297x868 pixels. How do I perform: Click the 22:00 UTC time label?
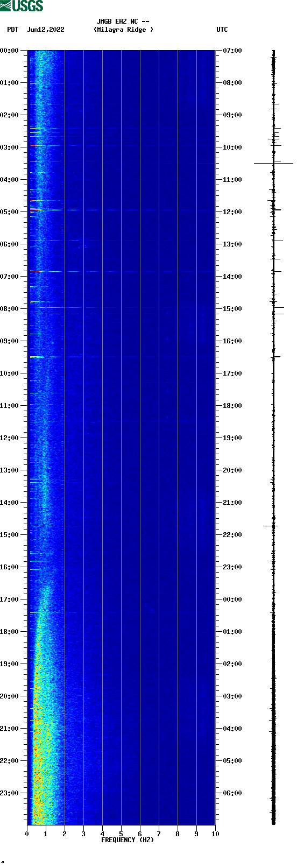tap(232, 535)
